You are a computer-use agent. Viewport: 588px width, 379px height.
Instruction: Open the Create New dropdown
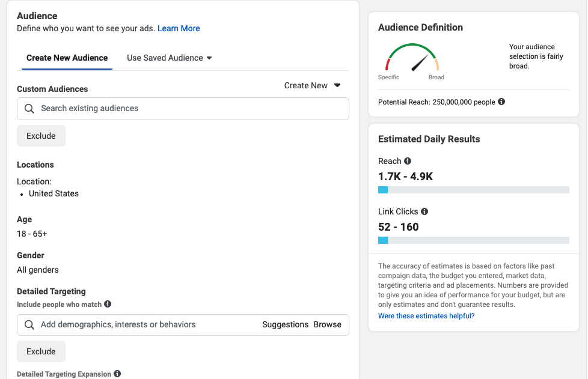pyautogui.click(x=312, y=85)
